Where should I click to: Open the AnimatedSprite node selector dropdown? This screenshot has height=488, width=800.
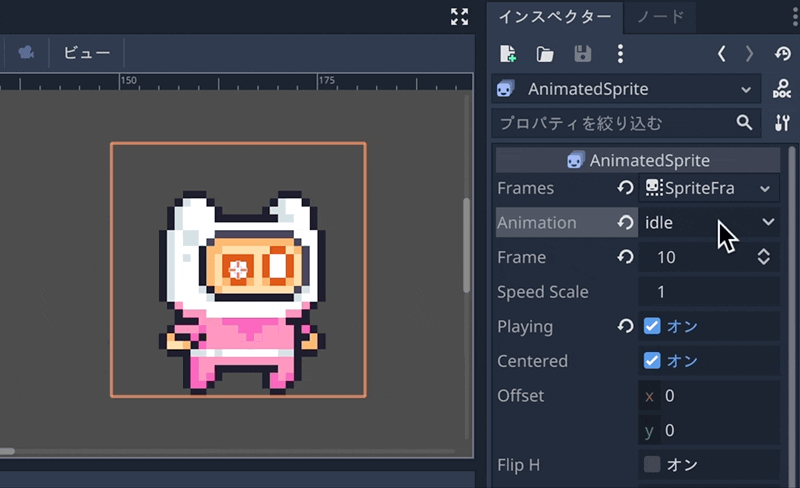(626, 89)
